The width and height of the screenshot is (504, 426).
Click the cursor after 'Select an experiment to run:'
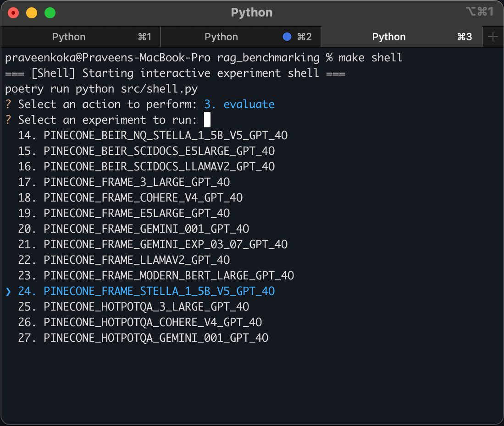[x=207, y=120]
